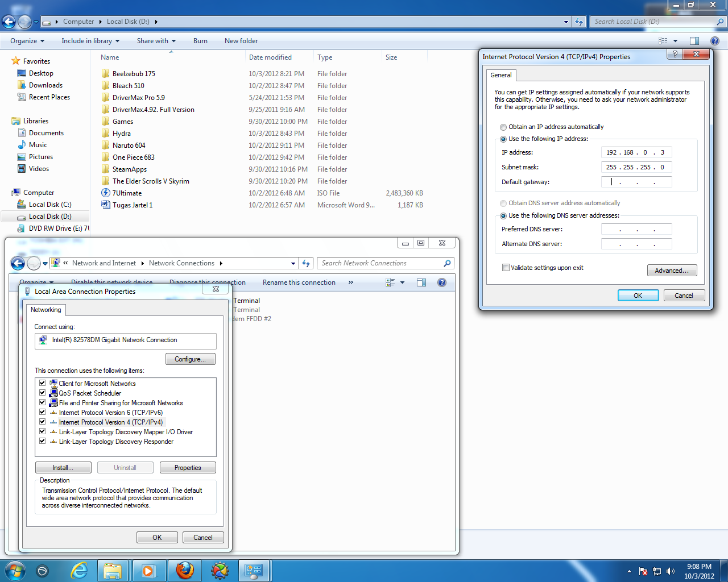The width and height of the screenshot is (728, 582).
Task: Expand Include in library menu
Action: pos(90,41)
